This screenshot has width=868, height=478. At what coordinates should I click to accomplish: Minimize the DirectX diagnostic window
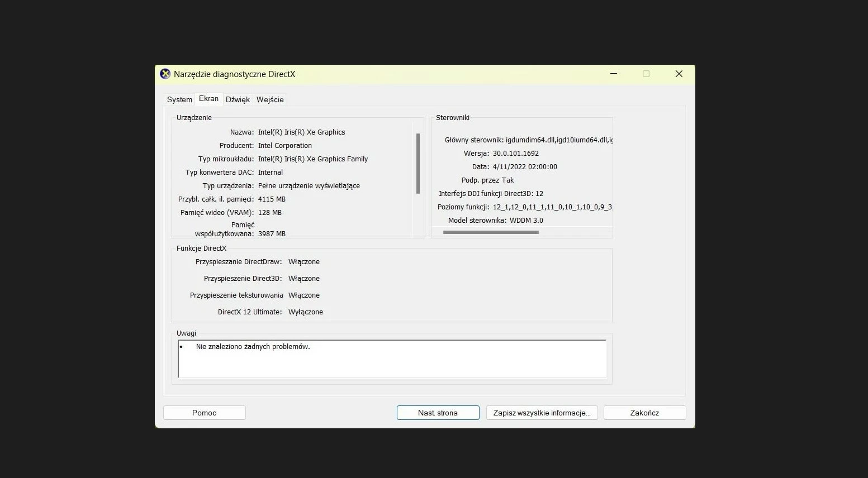pos(613,74)
